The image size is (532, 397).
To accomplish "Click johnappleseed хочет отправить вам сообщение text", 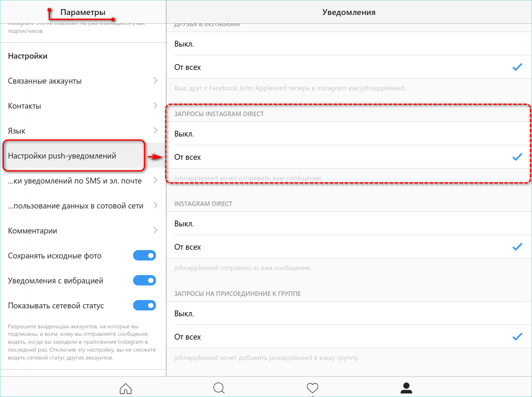I will 248,178.
